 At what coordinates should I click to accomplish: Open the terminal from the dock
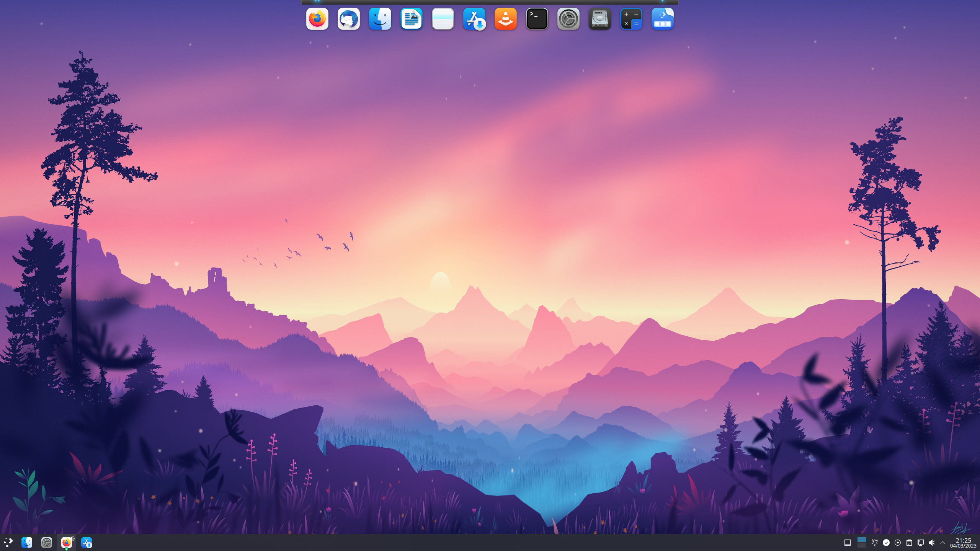(x=537, y=19)
